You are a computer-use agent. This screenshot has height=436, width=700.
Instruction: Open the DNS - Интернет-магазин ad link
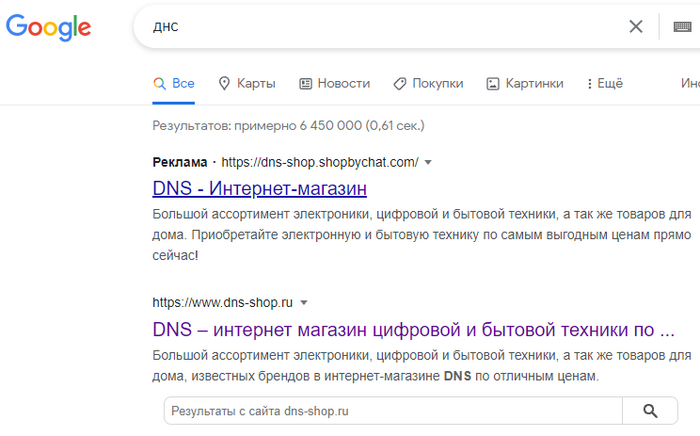click(x=259, y=188)
